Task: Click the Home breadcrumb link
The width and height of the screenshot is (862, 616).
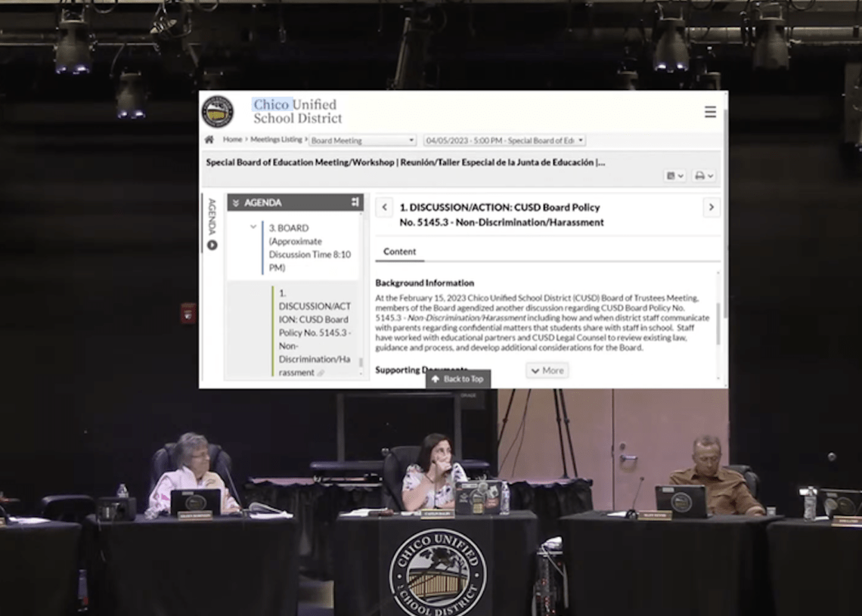Action: (x=232, y=140)
